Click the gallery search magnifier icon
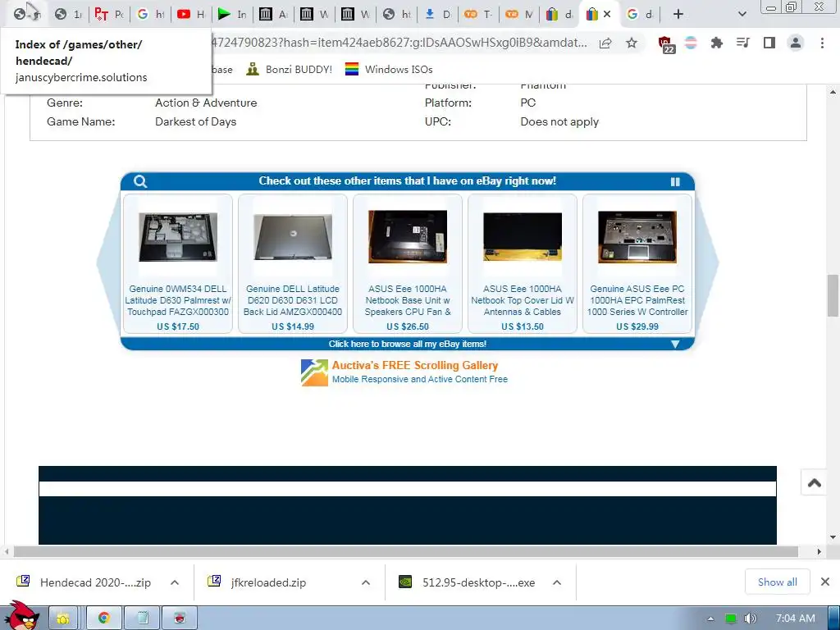The image size is (840, 630). pyautogui.click(x=140, y=181)
